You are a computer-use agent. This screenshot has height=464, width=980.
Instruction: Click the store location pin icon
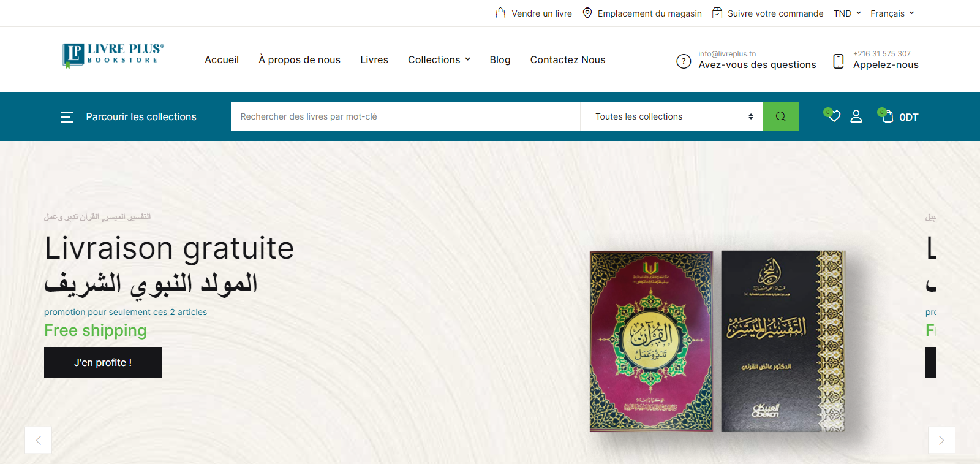coord(587,13)
